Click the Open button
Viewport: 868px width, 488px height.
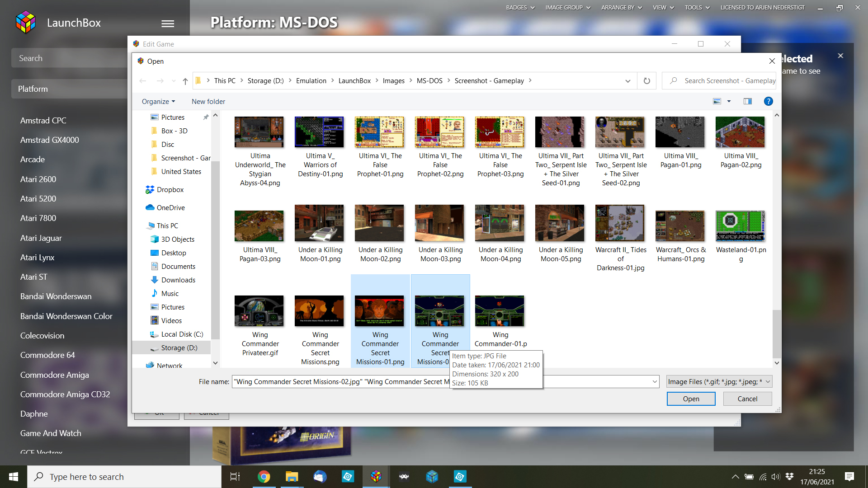(691, 399)
